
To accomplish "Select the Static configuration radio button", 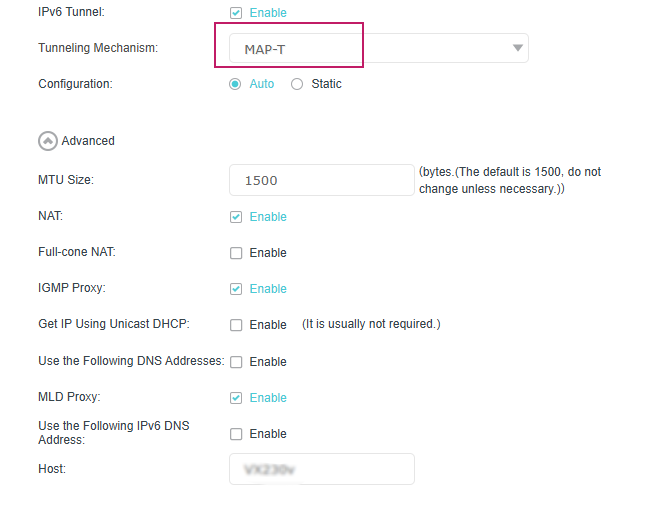I will pos(297,84).
